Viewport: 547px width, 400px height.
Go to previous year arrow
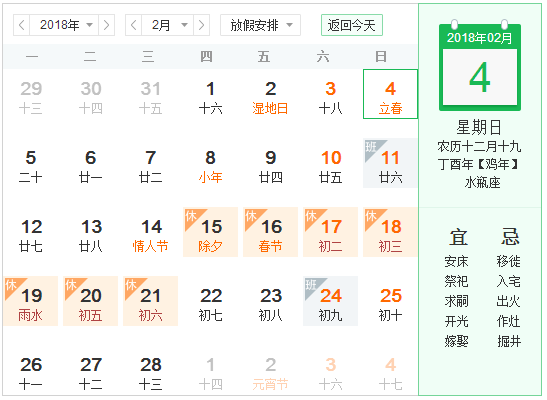pos(22,25)
